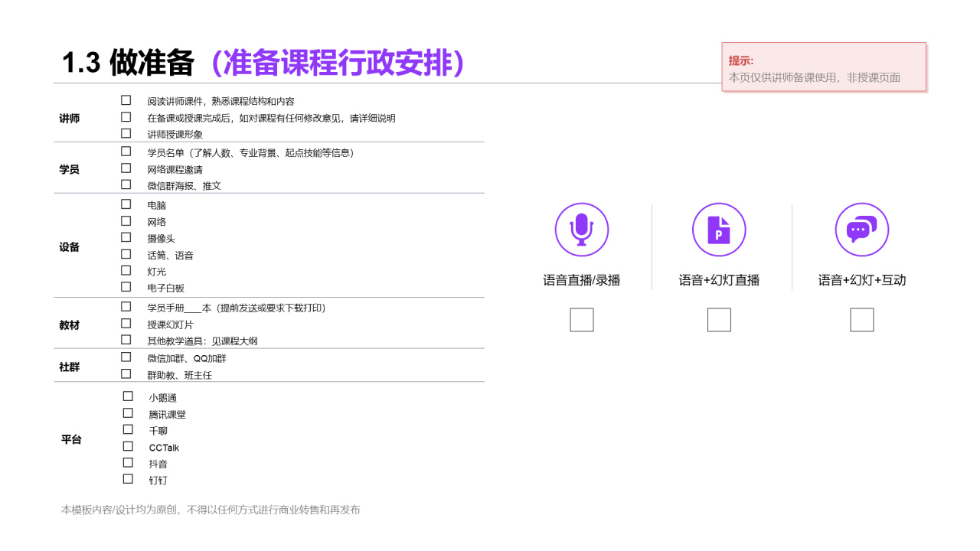Viewport: 980px width, 551px height.
Task: Check the box under 语音+幻灯+互动
Action: pos(862,320)
